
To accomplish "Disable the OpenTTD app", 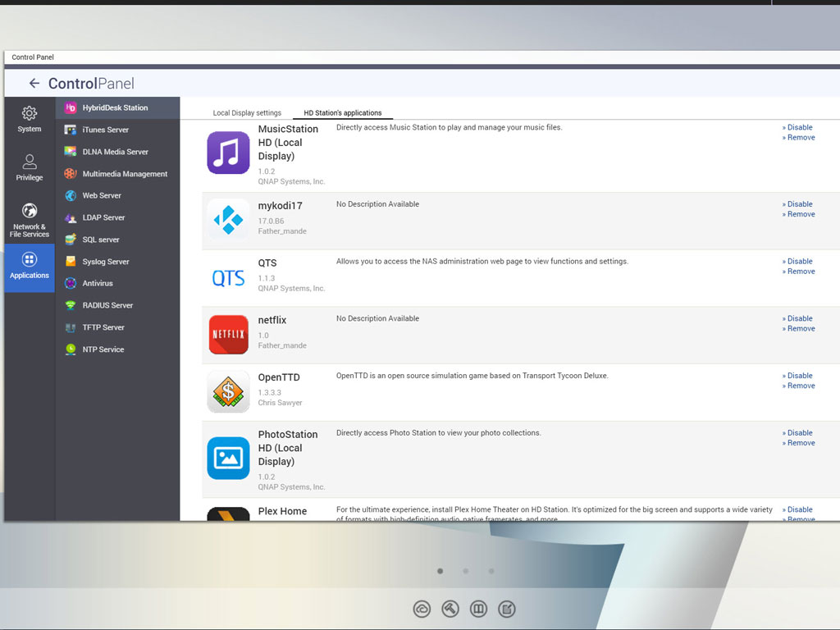I will pyautogui.click(x=797, y=376).
